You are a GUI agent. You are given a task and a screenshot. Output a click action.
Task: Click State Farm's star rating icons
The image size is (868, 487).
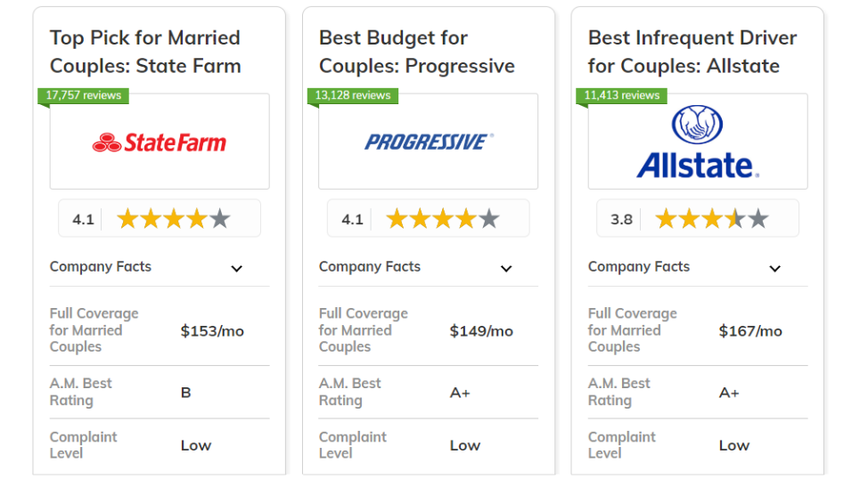click(x=174, y=219)
